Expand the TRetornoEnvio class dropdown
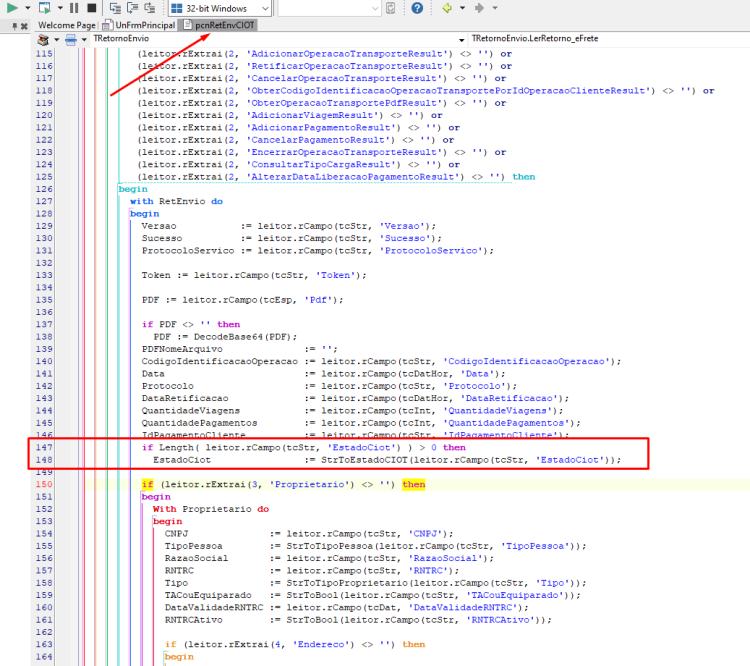Viewport: 750px width, 666px height. click(461, 39)
